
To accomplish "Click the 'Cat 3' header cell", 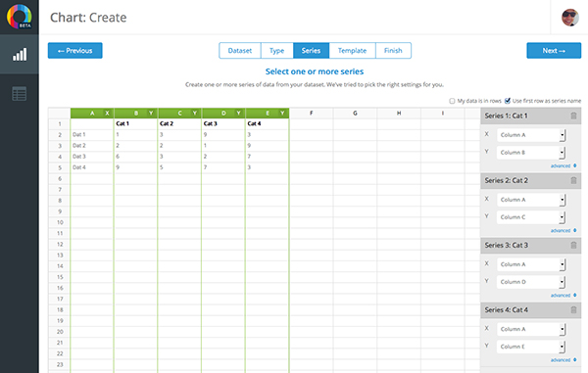I will [x=223, y=123].
